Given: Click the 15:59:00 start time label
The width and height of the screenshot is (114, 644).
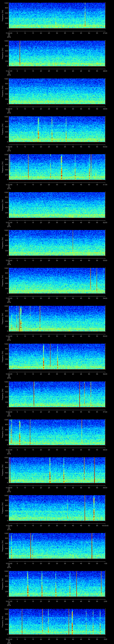Looking at the screenshot, I should 9,525.
